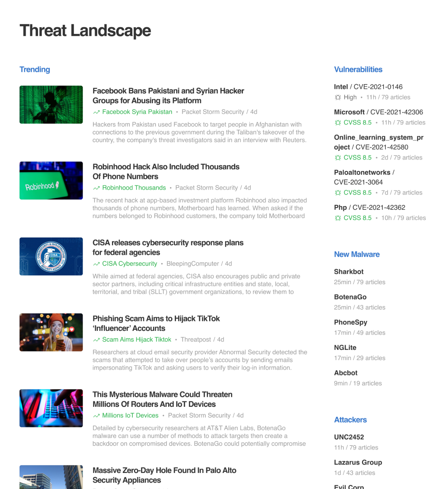
Task: Open the Trending section heading
Action: 35,69
